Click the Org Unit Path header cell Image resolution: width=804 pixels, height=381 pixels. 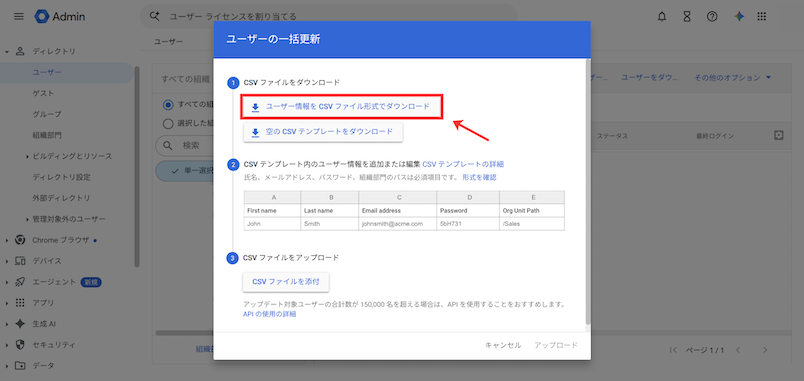click(532, 211)
